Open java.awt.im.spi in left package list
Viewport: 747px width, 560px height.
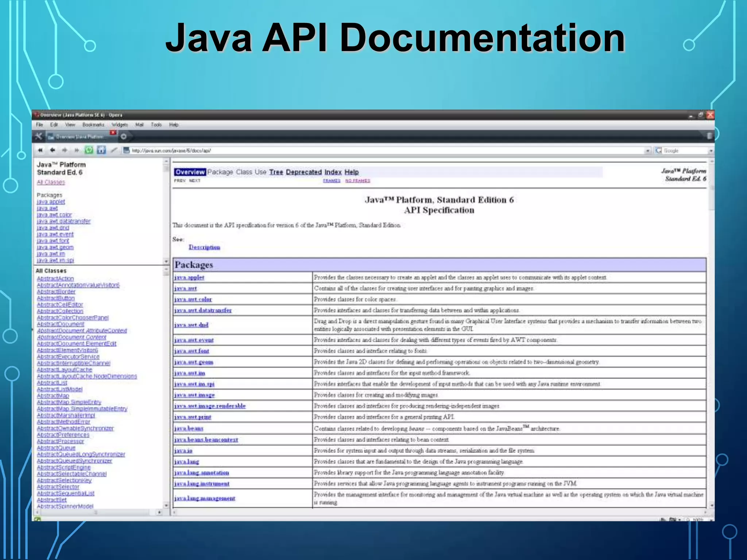55,260
